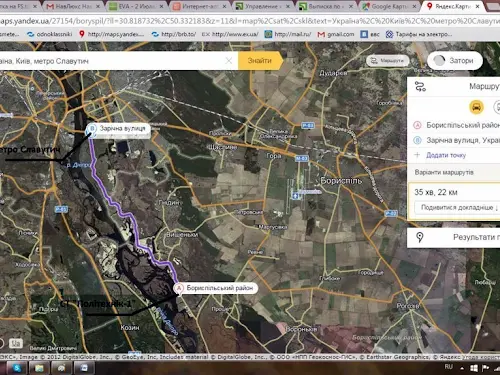Viewport: 500px width, 375px height.
Task: Switch to the EVA browser tab
Action: point(136,6)
